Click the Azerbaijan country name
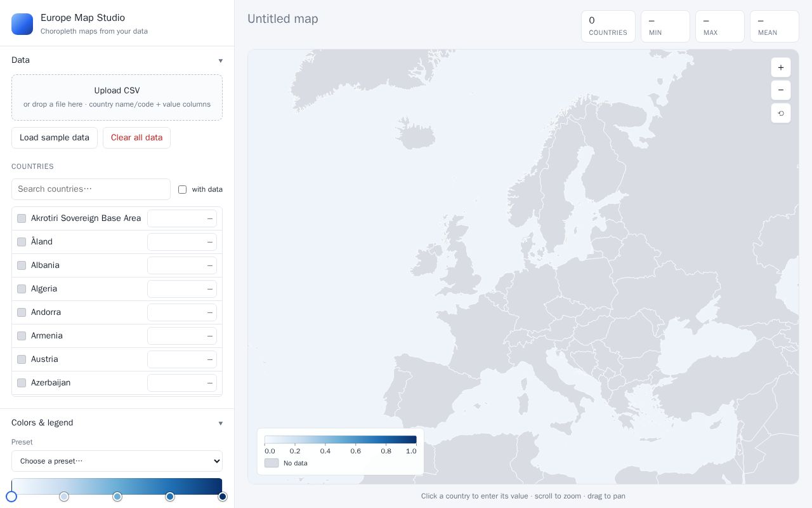Screen dimensions: 812x508 point(51,383)
